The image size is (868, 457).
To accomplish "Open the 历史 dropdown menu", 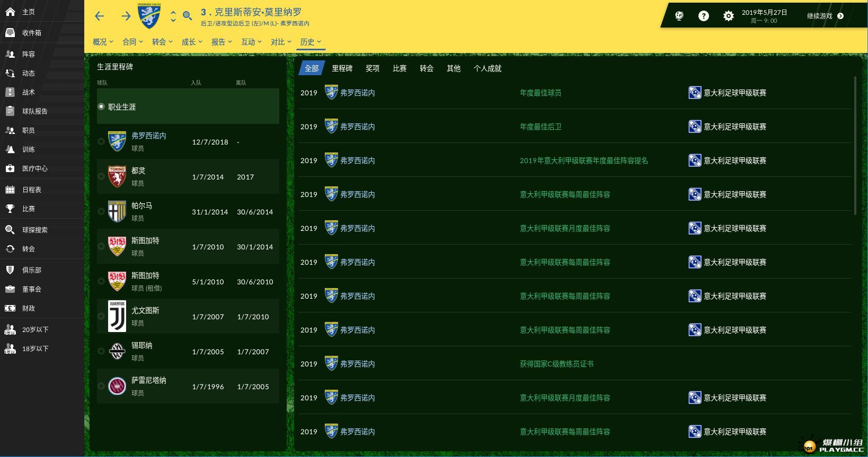I will point(311,42).
